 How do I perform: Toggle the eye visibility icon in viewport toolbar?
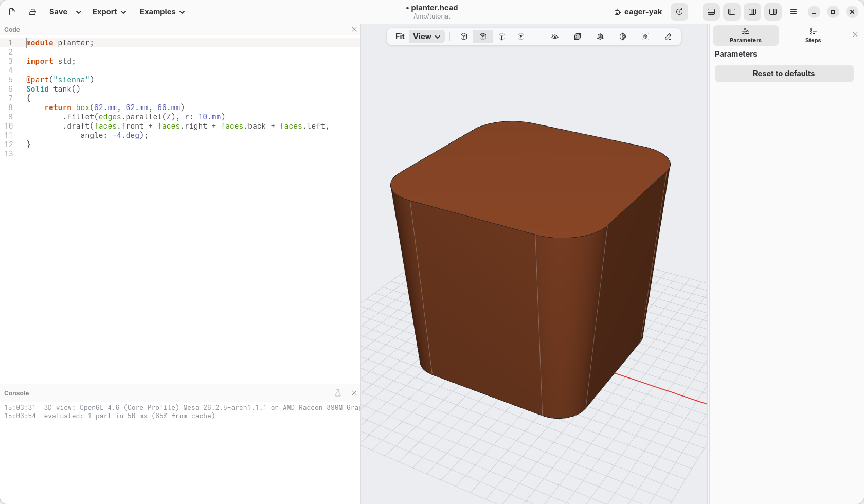click(x=555, y=37)
